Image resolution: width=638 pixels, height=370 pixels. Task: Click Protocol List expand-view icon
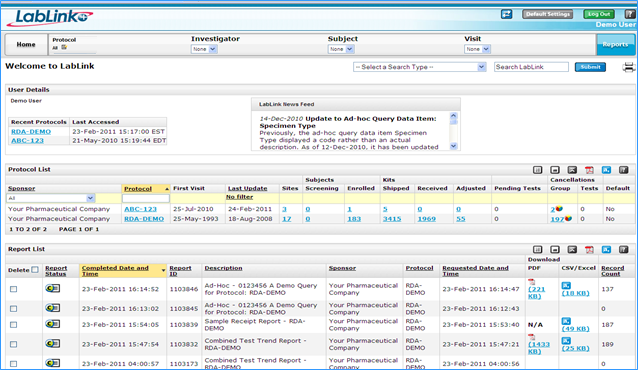click(572, 170)
